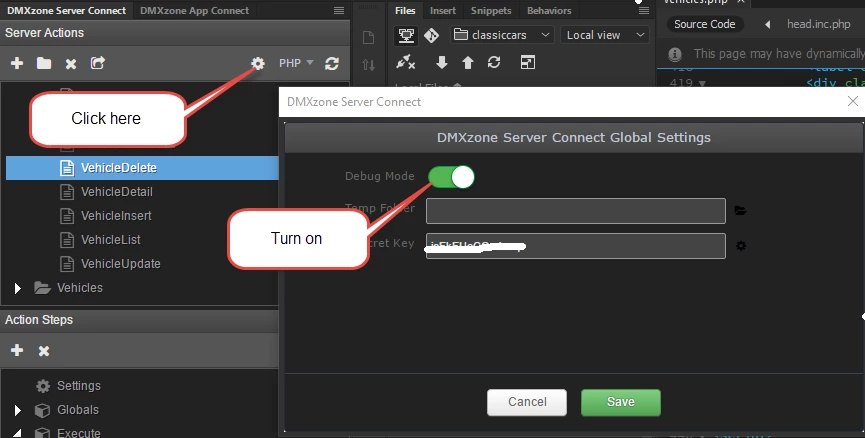Generate a secret key with gear icon
The width and height of the screenshot is (865, 438).
pos(741,246)
